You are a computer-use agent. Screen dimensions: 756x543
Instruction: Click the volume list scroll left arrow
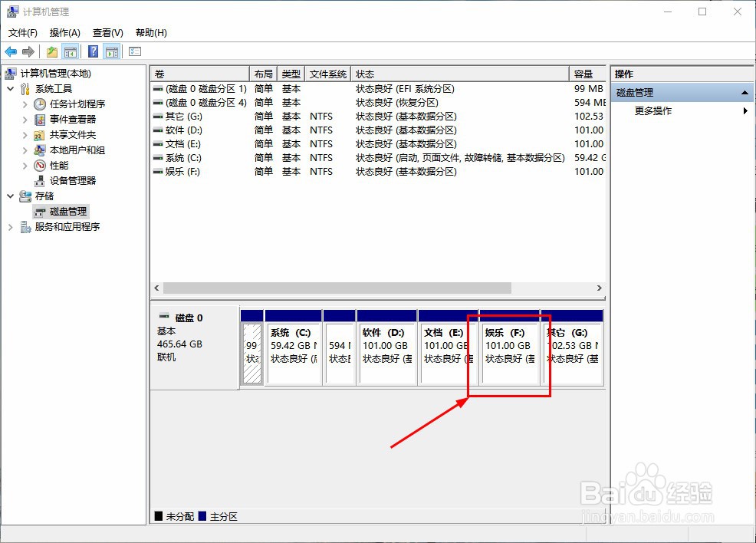(x=156, y=288)
